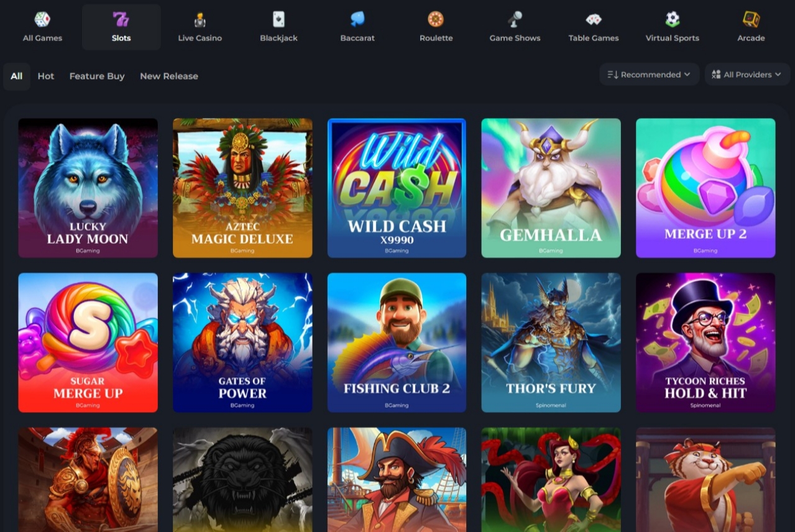Open the Roulette wheel icon
The image size is (795, 532).
[436, 19]
